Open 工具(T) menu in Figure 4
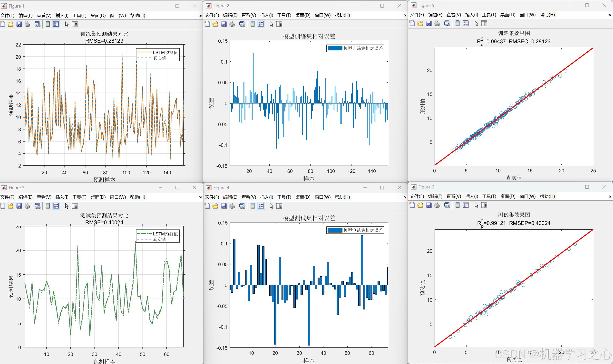Image resolution: width=613 pixels, height=364 pixels. point(284,197)
